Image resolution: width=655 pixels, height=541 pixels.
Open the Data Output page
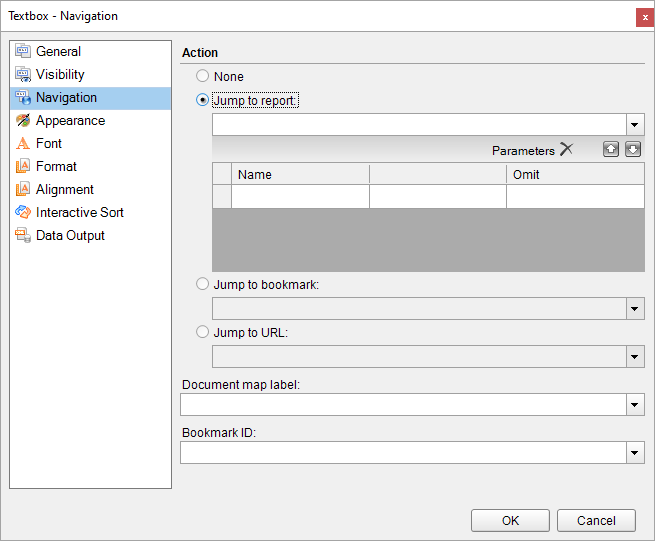point(90,235)
